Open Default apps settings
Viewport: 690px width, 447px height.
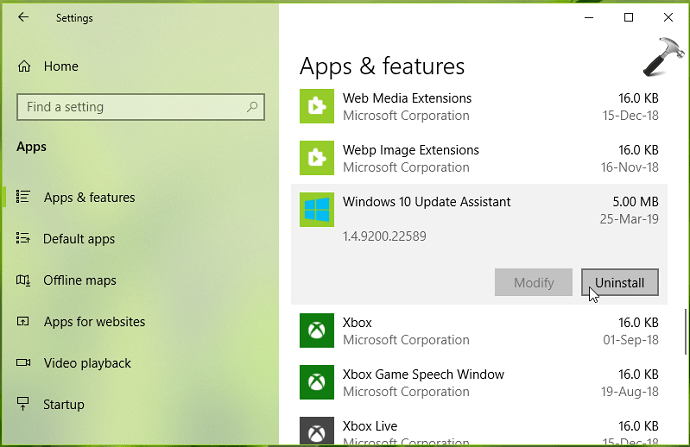pyautogui.click(x=79, y=239)
